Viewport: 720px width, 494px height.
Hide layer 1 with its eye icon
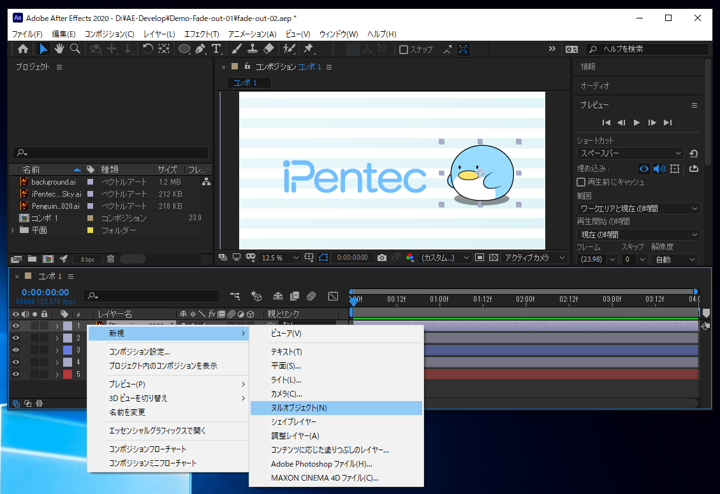click(16, 326)
